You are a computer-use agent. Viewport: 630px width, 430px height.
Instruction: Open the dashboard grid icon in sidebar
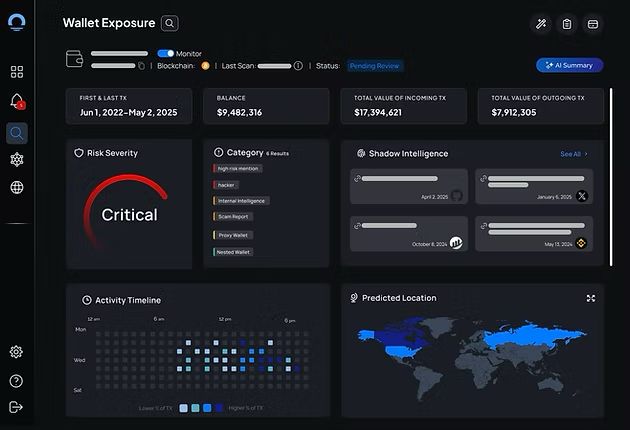pyautogui.click(x=16, y=72)
